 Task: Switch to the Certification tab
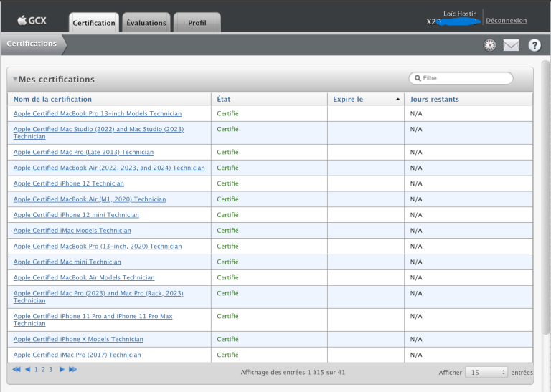pos(94,23)
